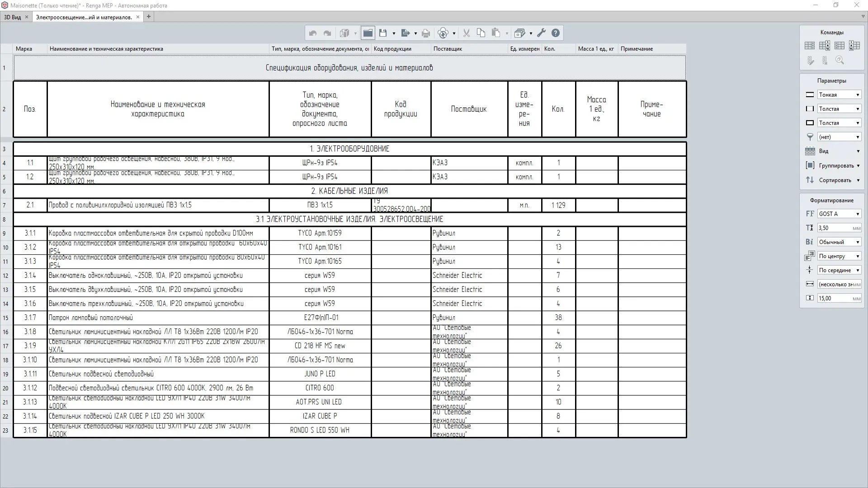Add a new tab with plus button

pos(149,17)
